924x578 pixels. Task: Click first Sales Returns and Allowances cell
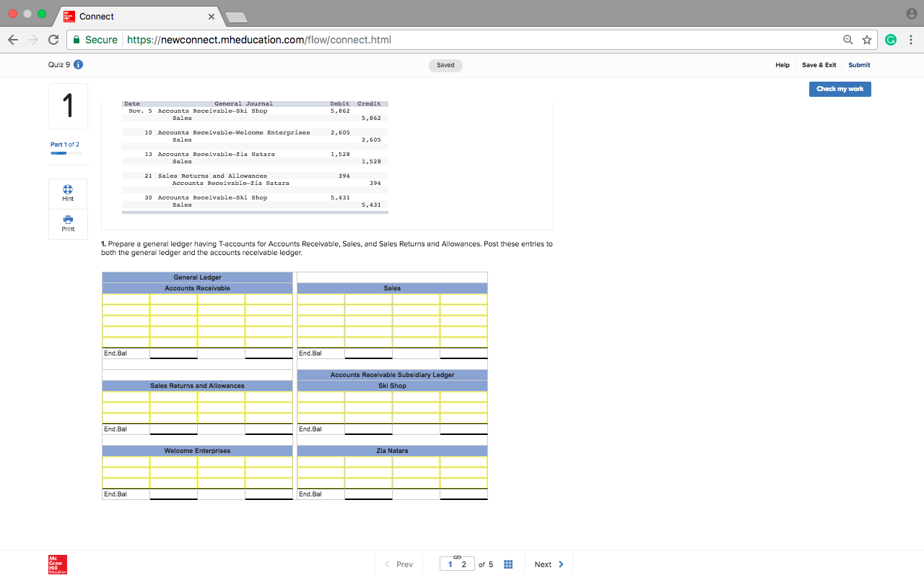coord(126,397)
